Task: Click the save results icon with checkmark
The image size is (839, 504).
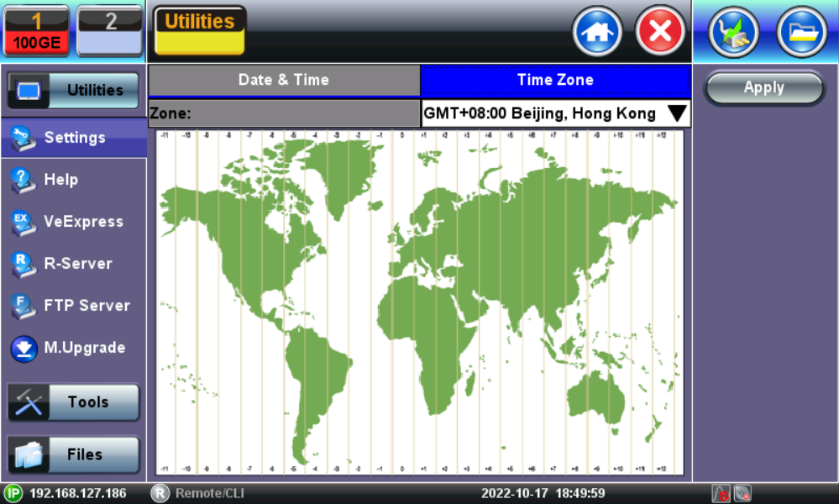Action: (x=734, y=34)
